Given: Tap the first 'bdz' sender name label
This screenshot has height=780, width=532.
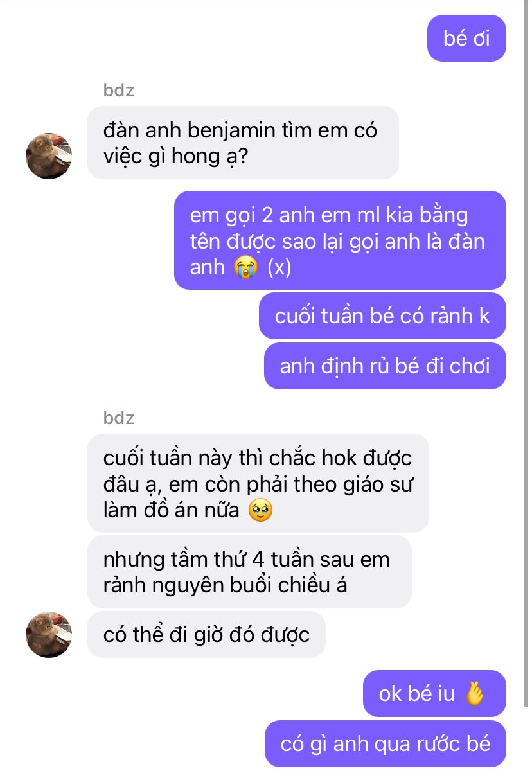Looking at the screenshot, I should coord(119,90).
